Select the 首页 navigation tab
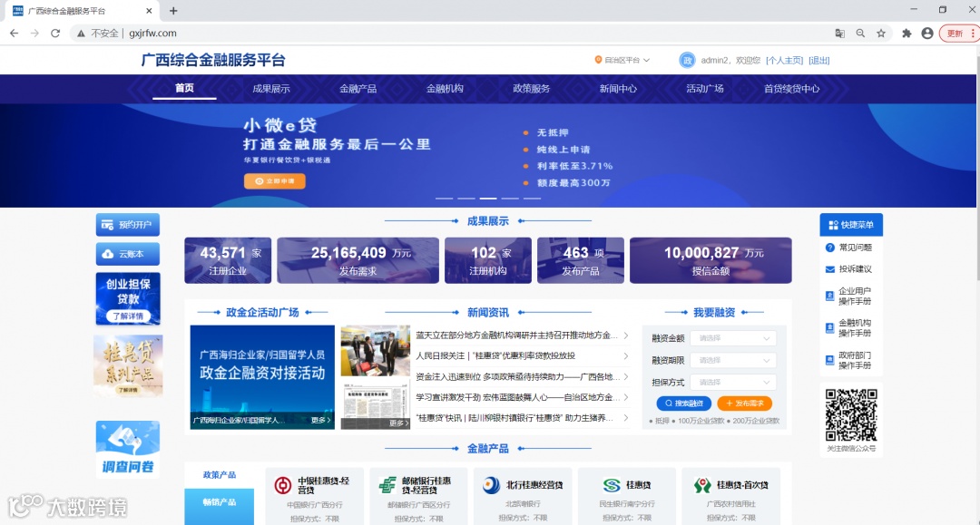Image resolution: width=980 pixels, height=525 pixels. pos(184,88)
